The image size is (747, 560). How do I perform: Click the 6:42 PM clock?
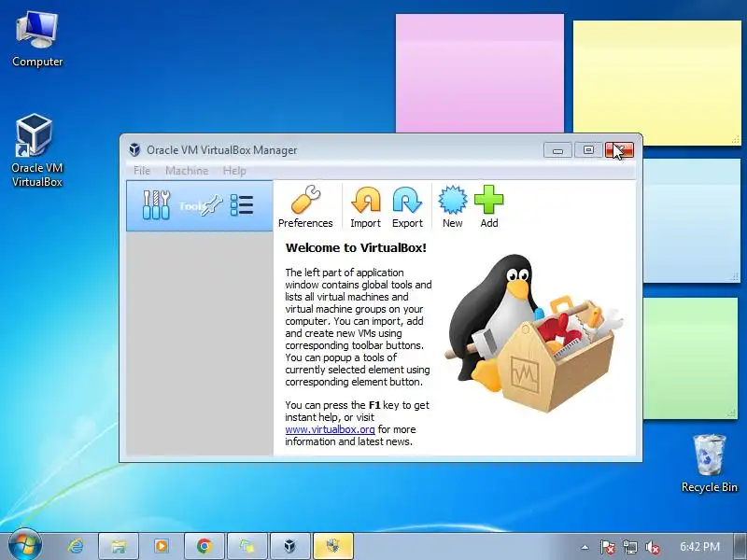699,547
